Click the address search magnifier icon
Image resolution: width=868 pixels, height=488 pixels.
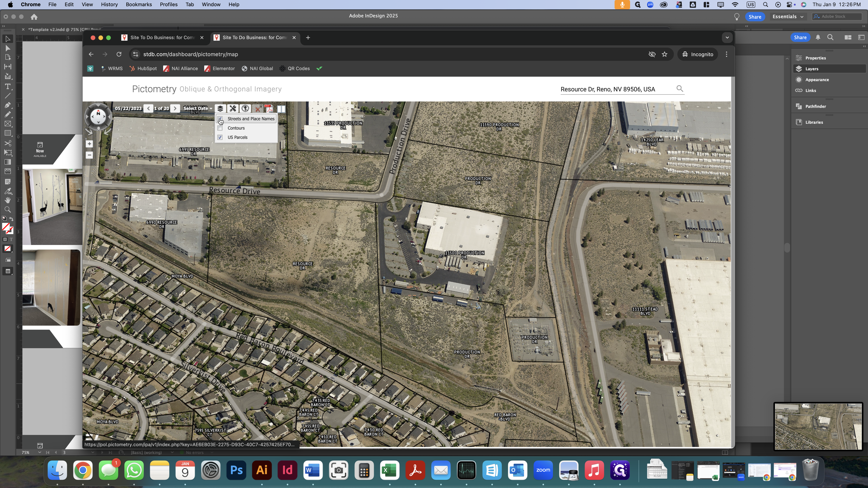click(x=680, y=88)
